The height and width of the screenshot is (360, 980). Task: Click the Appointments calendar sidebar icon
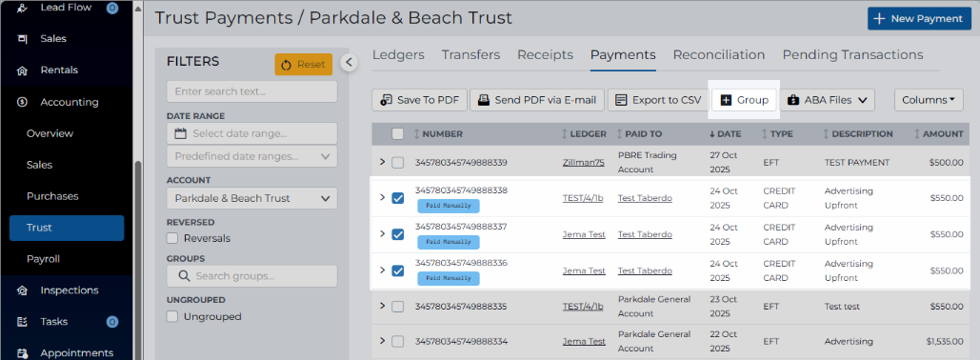pos(23,353)
